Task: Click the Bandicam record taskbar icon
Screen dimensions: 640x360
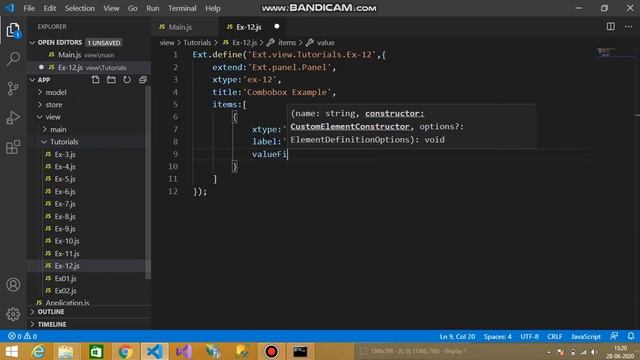Action: pyautogui.click(x=271, y=352)
